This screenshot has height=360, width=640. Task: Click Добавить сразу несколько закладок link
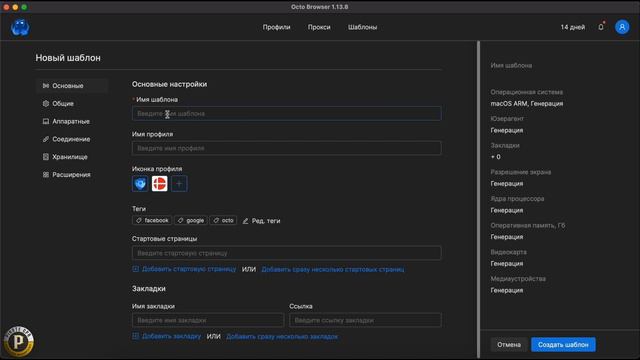coord(282,336)
